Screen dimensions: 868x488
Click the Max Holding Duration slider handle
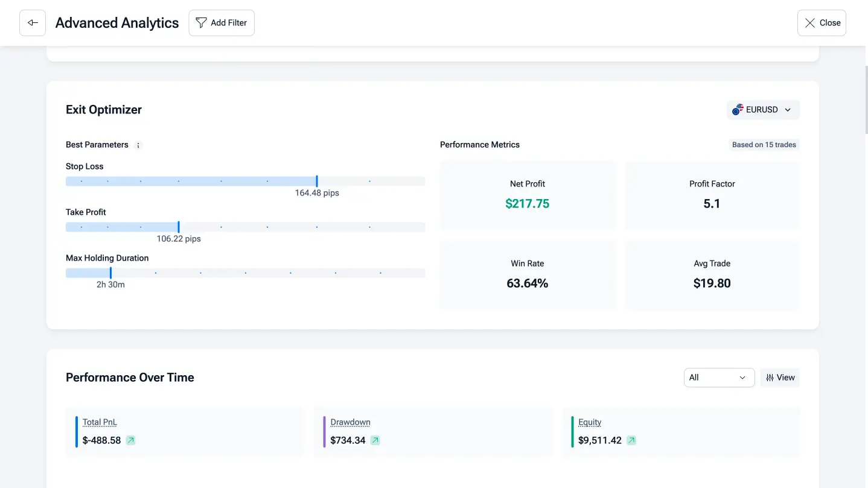110,273
